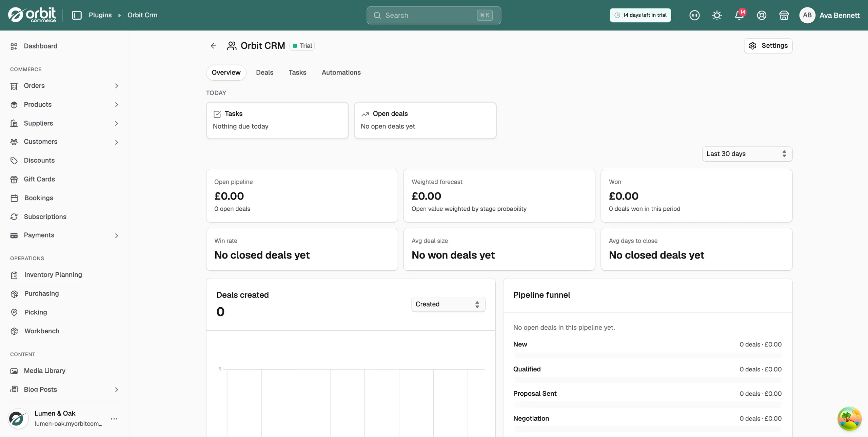The image size is (868, 437).
Task: Click the Qualified stage funnel bar
Action: click(x=647, y=380)
